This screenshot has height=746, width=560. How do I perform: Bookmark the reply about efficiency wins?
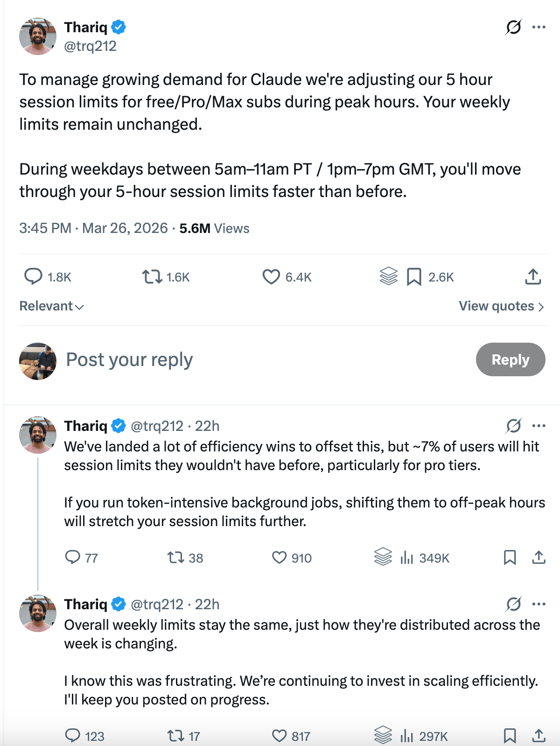tap(510, 557)
